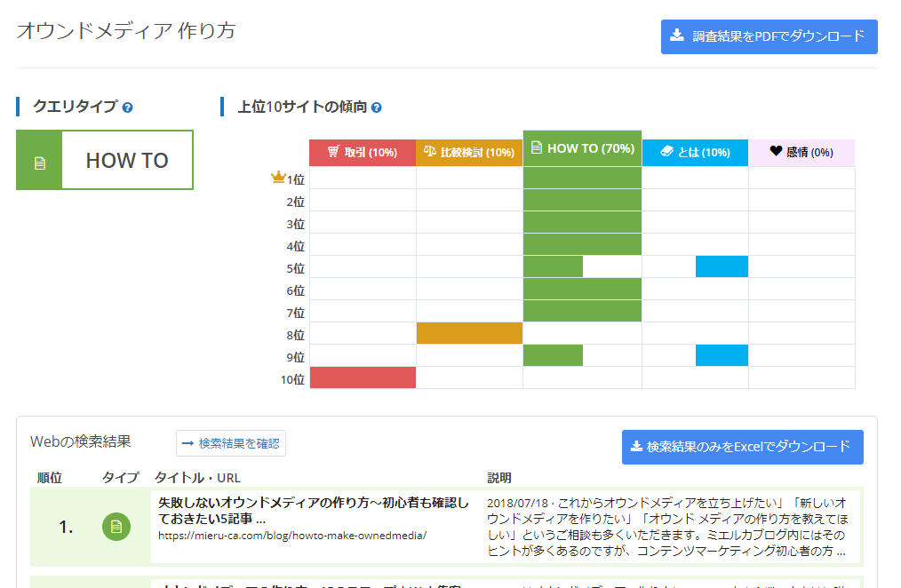Image resolution: width=901 pixels, height=588 pixels.
Task: Click the mieru-ca.com blog URL
Action: 292,536
